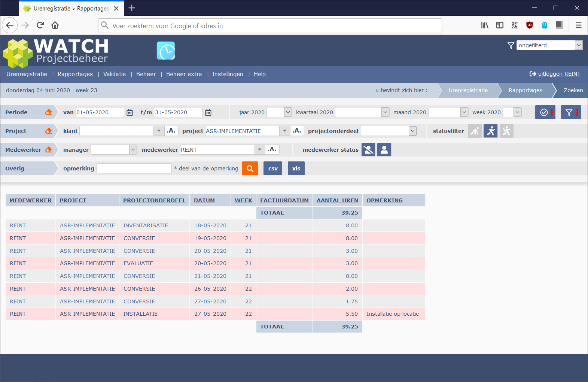Open the manager dropdown
Image resolution: width=588 pixels, height=382 pixels.
click(114, 149)
